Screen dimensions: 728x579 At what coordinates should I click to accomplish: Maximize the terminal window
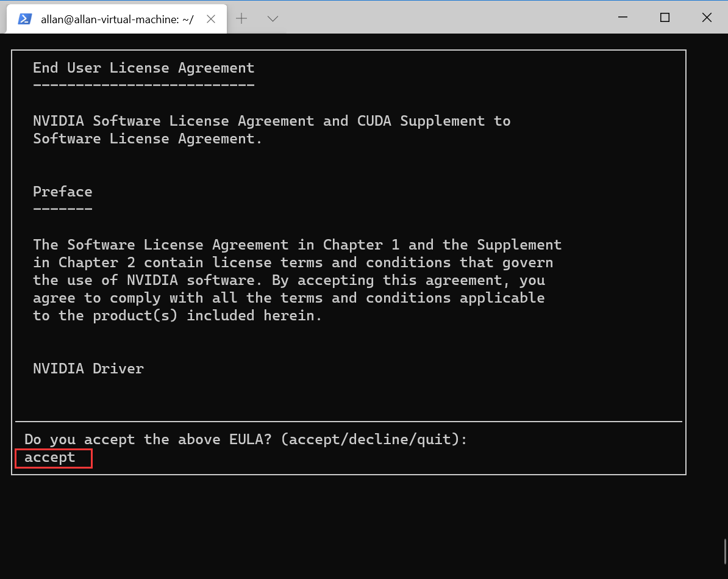point(665,18)
